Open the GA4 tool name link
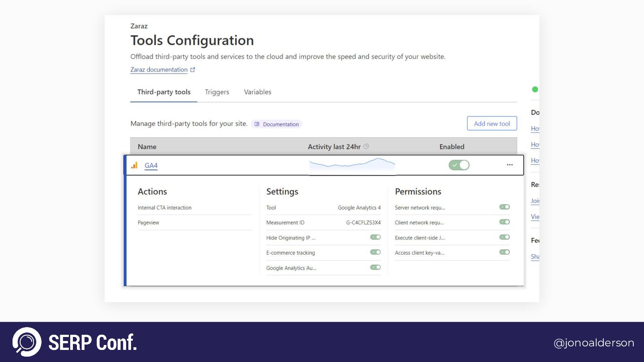Viewport: 644px width, 362px height. coord(151,166)
